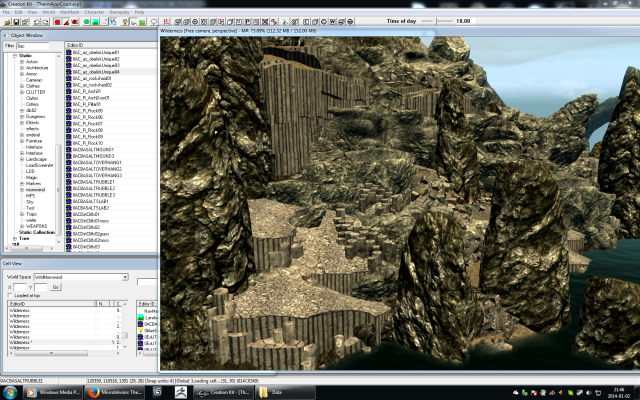
Task: Open the World menu
Action: coord(49,12)
